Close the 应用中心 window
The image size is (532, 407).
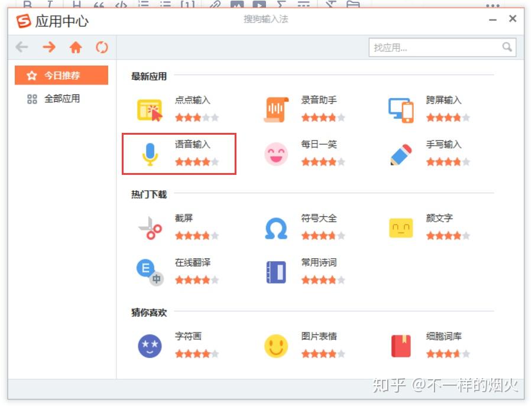pyautogui.click(x=512, y=19)
